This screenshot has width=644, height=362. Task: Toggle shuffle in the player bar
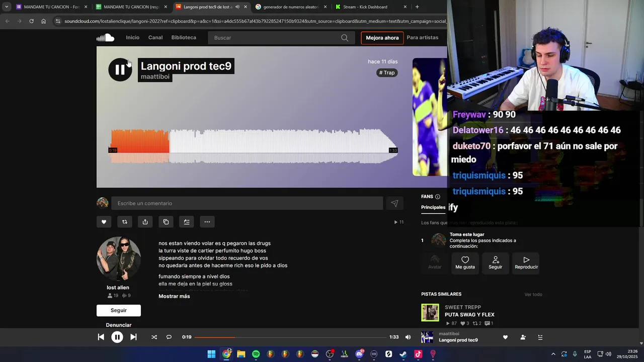click(154, 337)
